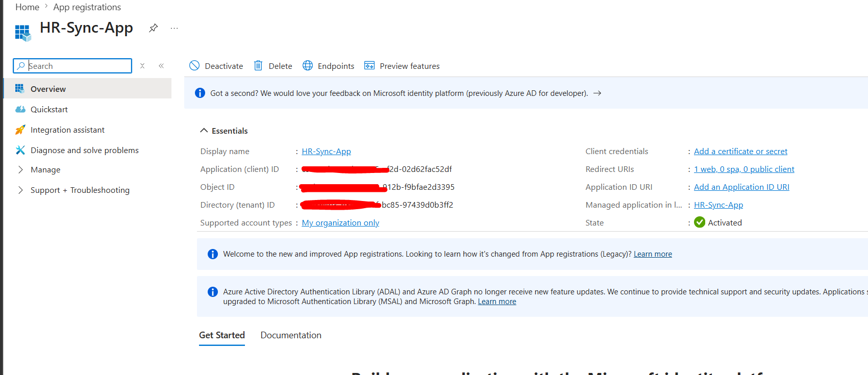Focus the sidebar Search field
This screenshot has height=375, width=868.
[72, 66]
